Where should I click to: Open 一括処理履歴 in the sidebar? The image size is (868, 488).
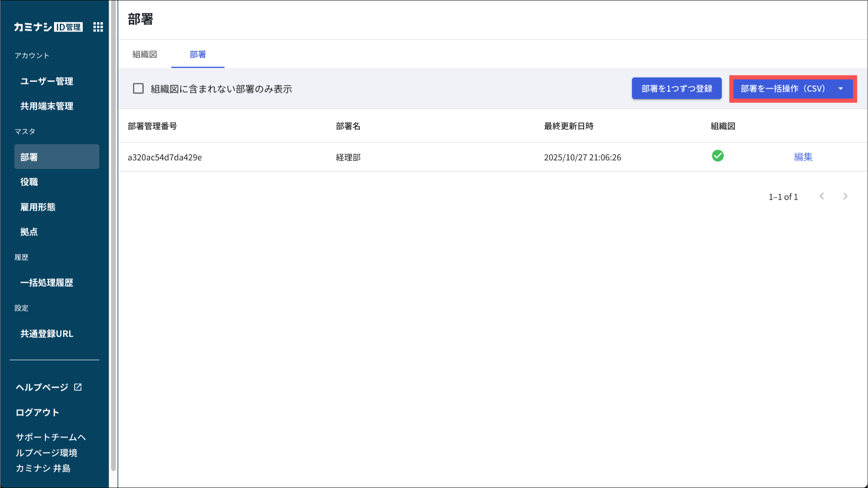(x=47, y=282)
